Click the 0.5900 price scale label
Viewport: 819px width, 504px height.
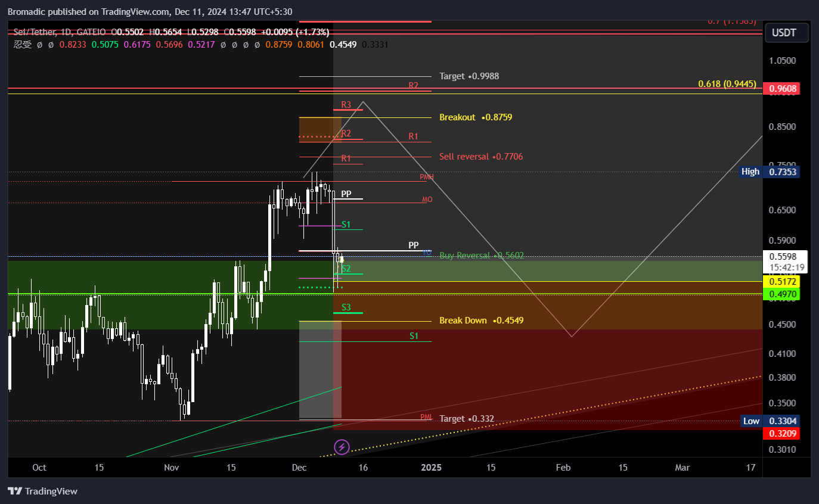(x=782, y=240)
